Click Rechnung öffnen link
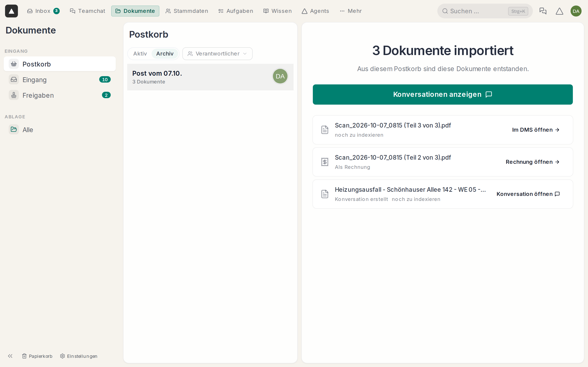The height and width of the screenshot is (367, 588). [x=533, y=162]
